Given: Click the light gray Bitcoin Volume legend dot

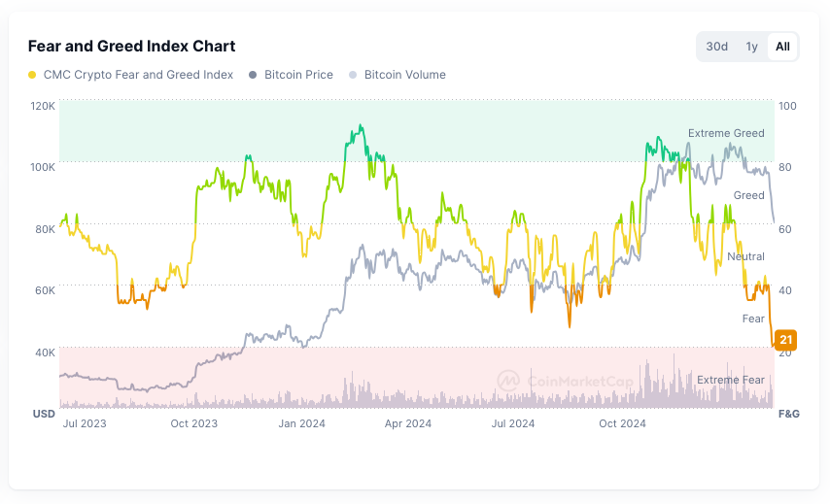Looking at the screenshot, I should click(354, 75).
